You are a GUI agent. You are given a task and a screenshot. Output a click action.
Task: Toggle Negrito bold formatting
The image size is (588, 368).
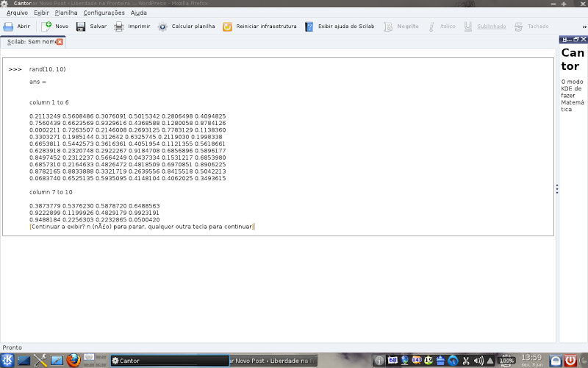pos(401,26)
